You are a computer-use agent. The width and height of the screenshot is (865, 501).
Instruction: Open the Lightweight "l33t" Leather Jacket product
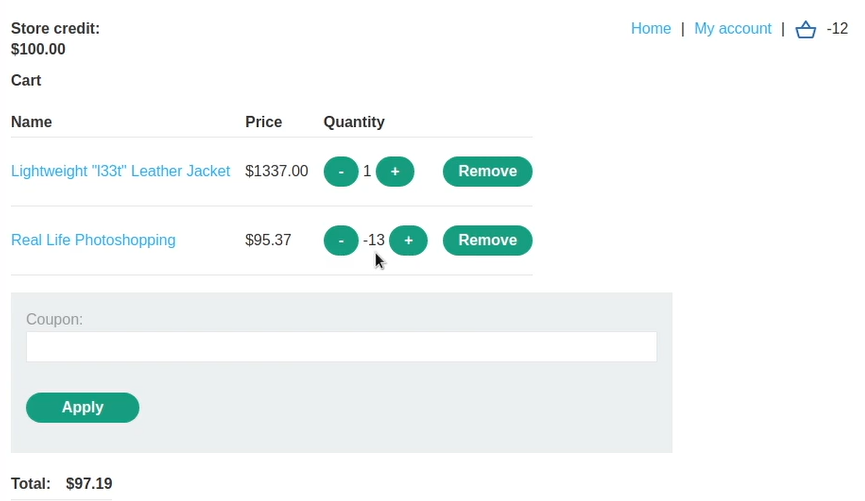(120, 171)
